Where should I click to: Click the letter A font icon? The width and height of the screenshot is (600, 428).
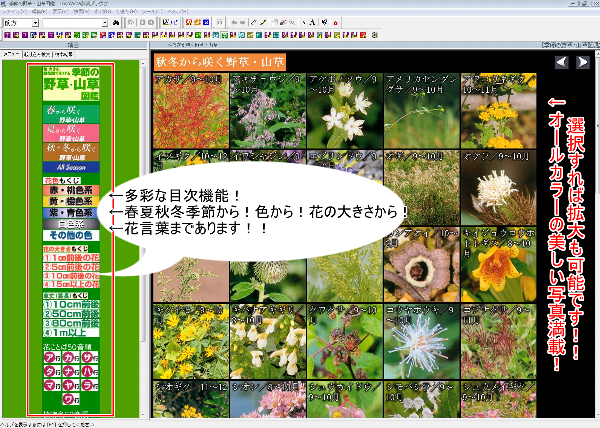[x=312, y=23]
